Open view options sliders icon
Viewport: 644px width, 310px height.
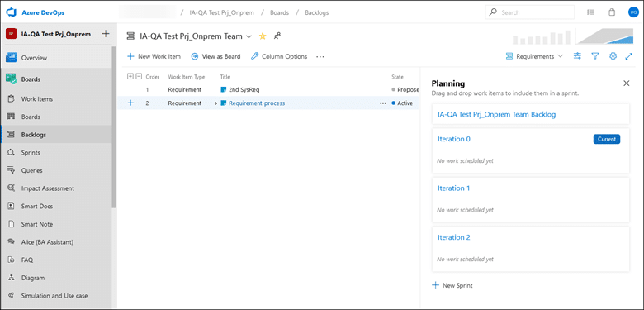(x=577, y=56)
